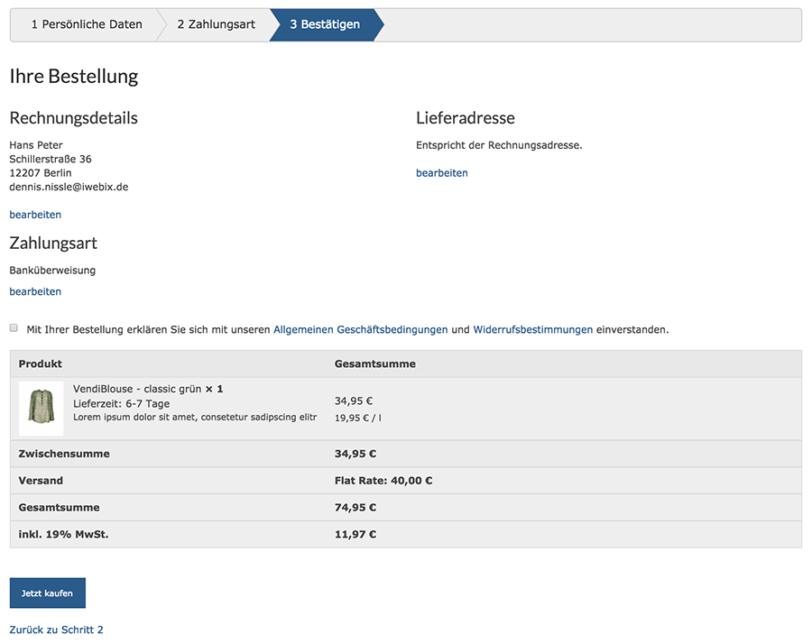Click the inkl. 19% MwSt. row label
The image size is (812, 644).
pos(63,534)
